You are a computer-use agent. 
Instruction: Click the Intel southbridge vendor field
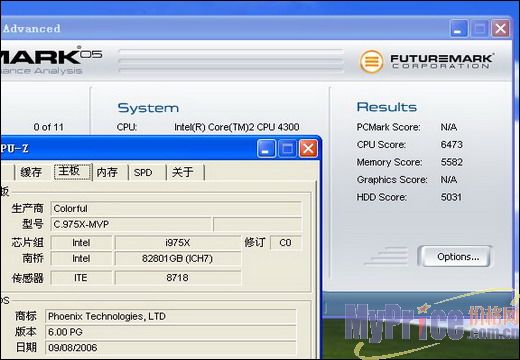(81, 258)
